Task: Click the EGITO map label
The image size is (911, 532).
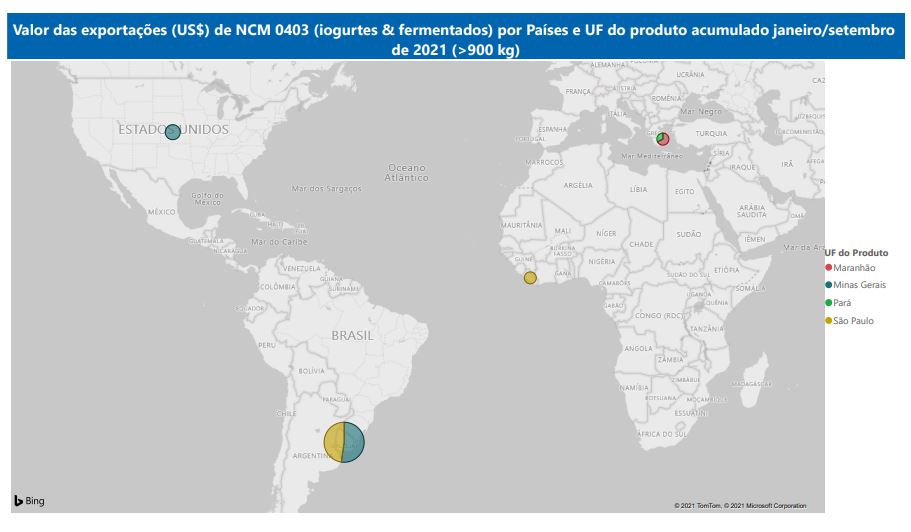Action: click(x=684, y=191)
